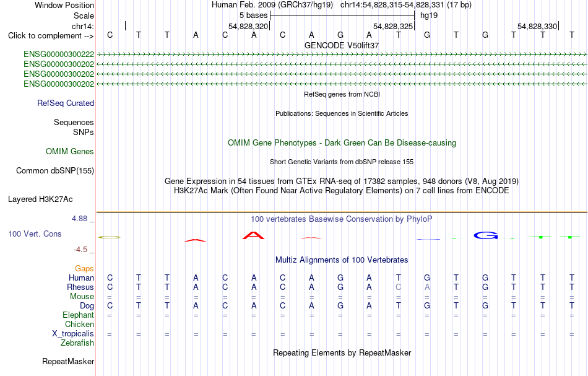Screen dimensions: 588x376
Task: Click position marker 54,828,320 on ruler
Action: pyautogui.click(x=248, y=26)
